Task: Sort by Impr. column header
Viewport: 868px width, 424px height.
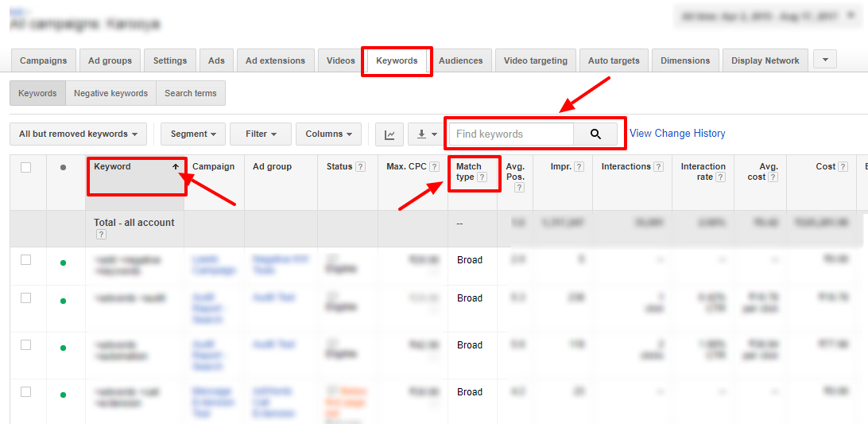Action: pyautogui.click(x=560, y=167)
